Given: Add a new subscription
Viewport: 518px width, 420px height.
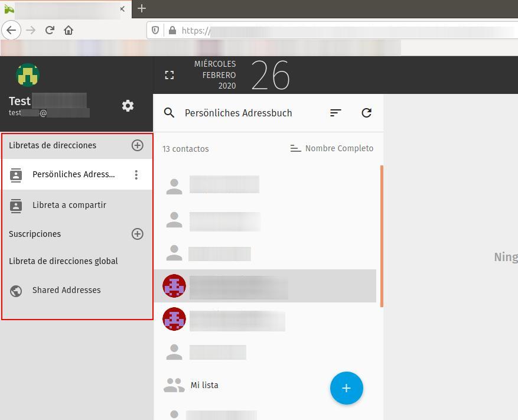Looking at the screenshot, I should coord(137,234).
